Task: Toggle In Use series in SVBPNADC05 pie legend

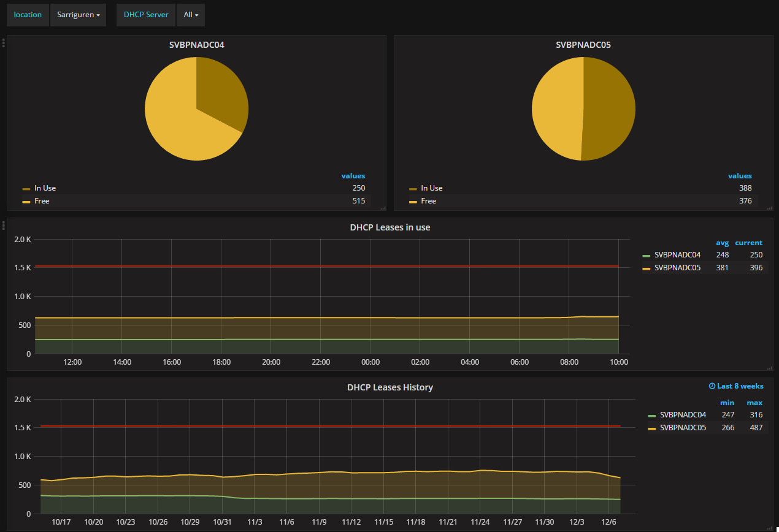Action: tap(432, 188)
